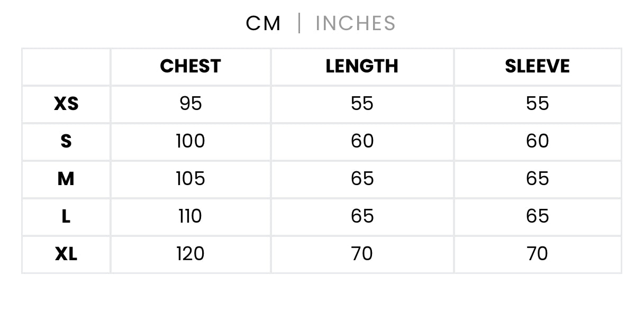The image size is (644, 312).
Task: Click the XL chest value 120
Action: point(191,254)
